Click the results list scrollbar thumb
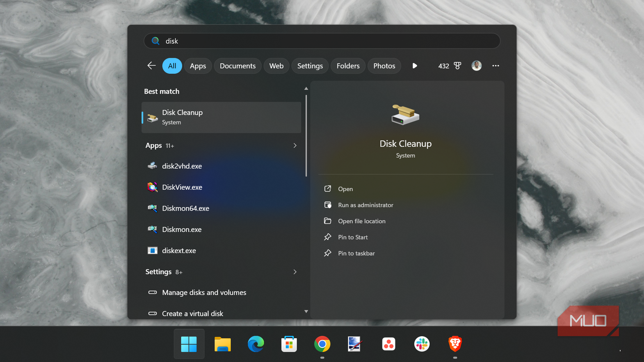Viewport: 644px width, 362px height. click(x=306, y=135)
